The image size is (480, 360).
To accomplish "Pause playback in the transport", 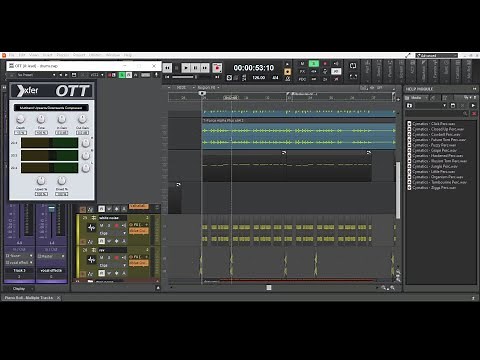I will point(195,68).
